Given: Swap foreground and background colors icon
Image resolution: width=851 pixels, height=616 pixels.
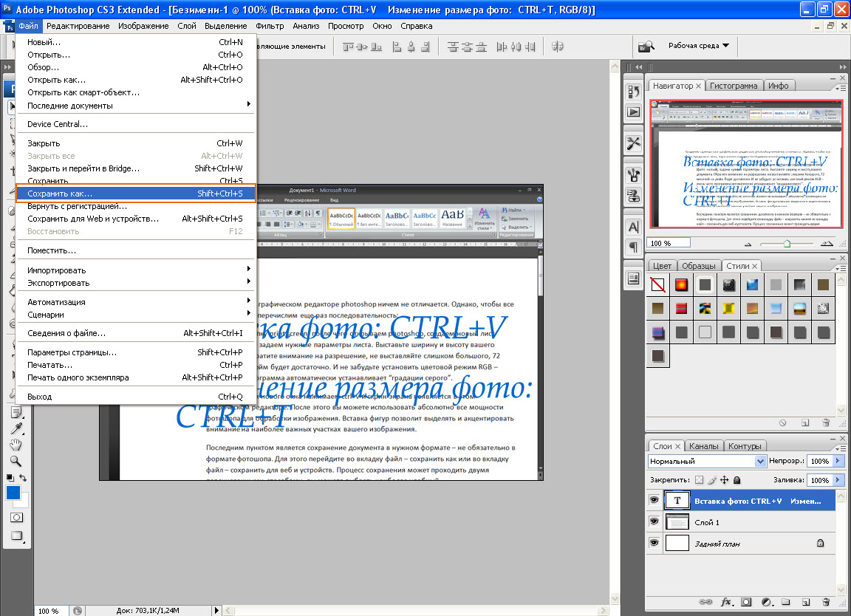Looking at the screenshot, I should point(23,479).
